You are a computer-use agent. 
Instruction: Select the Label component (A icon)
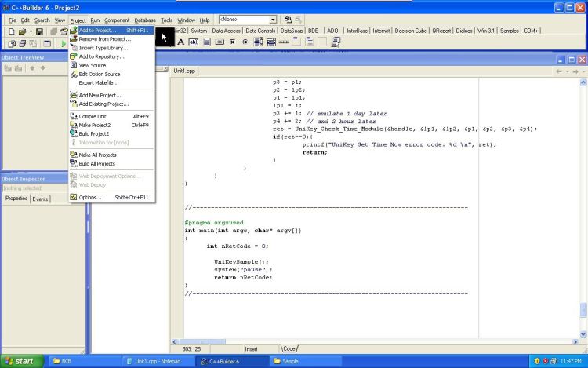181,42
